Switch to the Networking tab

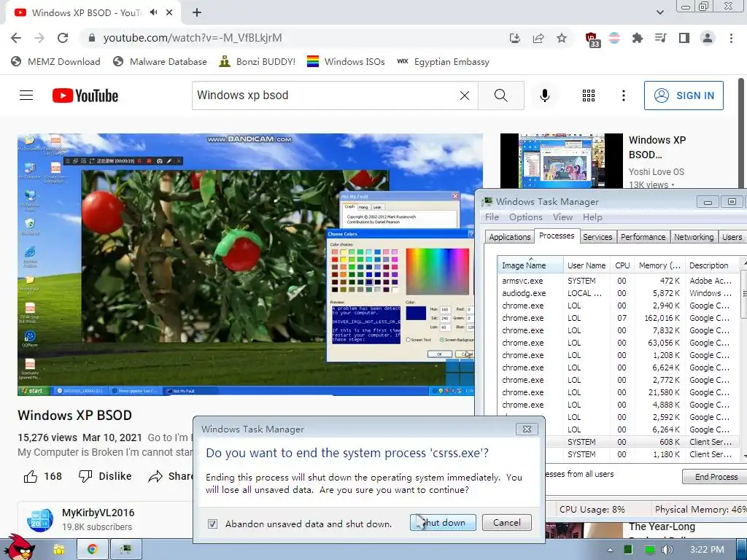click(x=694, y=237)
